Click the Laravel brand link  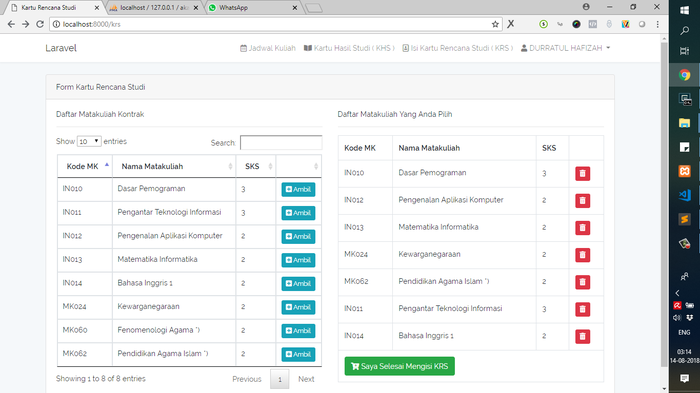[61, 48]
